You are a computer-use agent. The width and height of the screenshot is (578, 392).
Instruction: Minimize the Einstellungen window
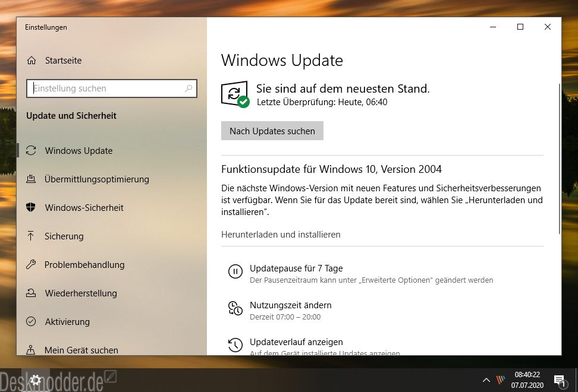click(493, 27)
